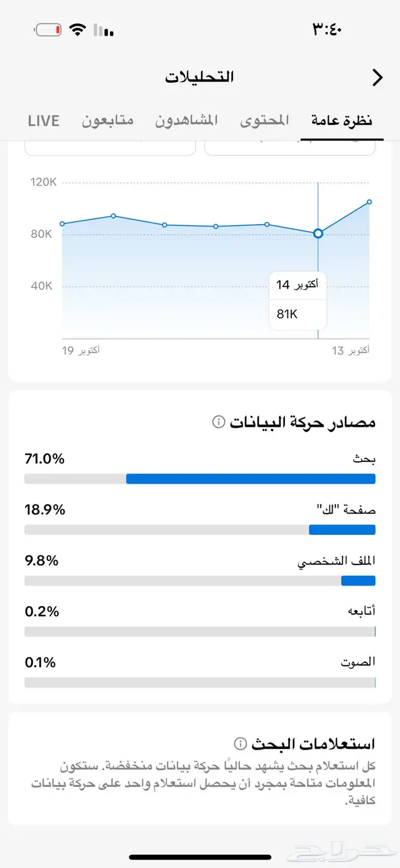Switch to the المحتوى tab
400x868 pixels.
[264, 121]
